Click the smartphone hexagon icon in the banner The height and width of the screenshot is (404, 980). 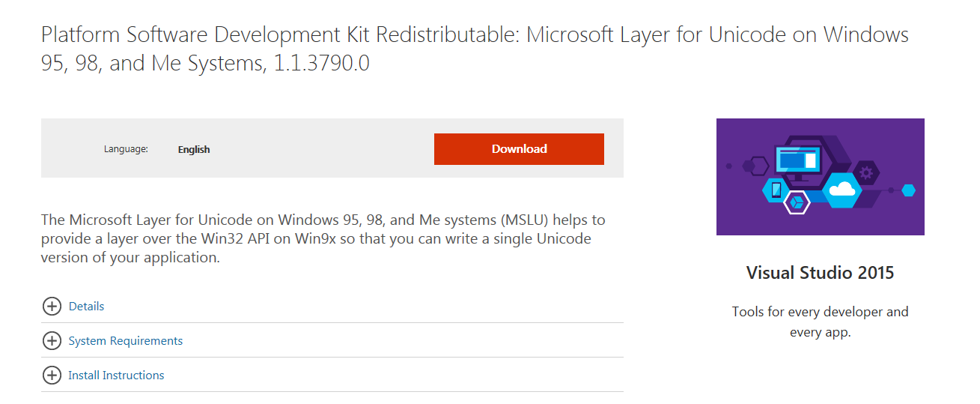pyautogui.click(x=776, y=190)
